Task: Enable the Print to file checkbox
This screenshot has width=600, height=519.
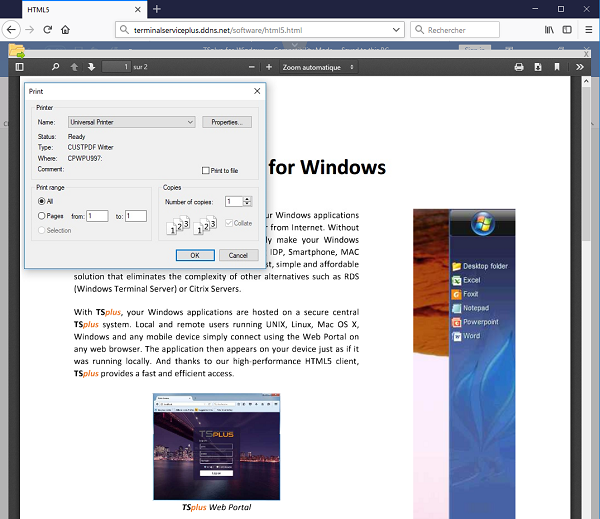Action: click(206, 171)
